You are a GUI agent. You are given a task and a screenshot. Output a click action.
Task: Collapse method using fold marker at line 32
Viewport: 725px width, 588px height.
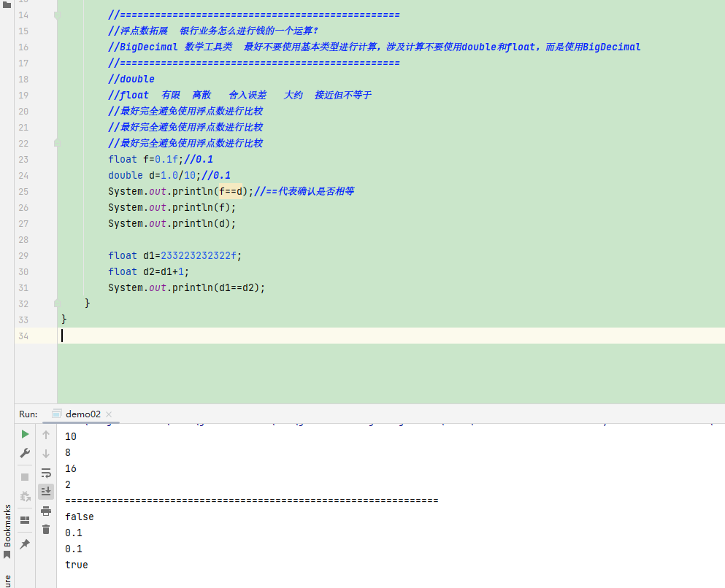pos(58,303)
